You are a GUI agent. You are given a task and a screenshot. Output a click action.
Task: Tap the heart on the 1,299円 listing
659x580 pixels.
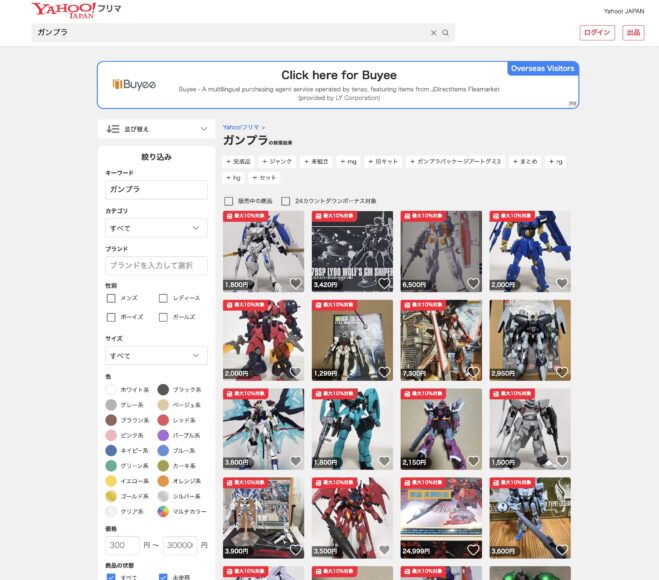[x=384, y=372]
